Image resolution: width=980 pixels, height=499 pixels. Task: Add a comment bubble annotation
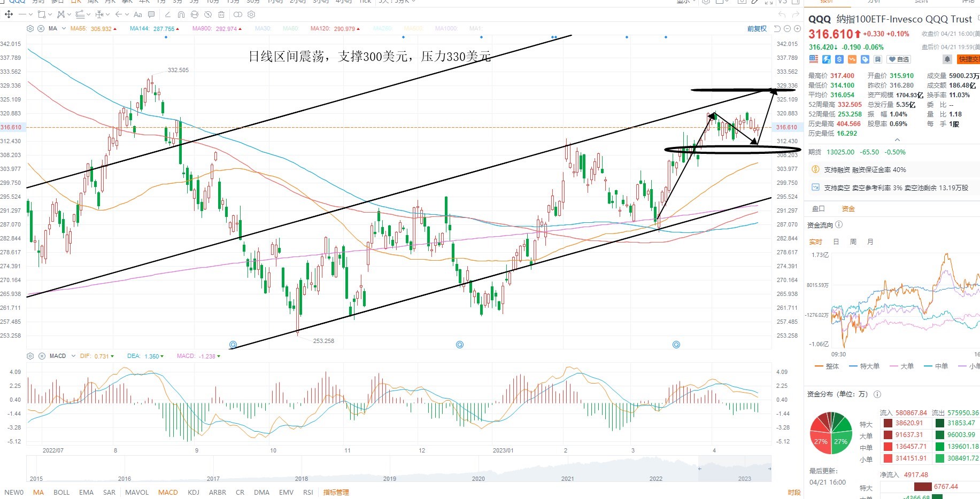(x=151, y=14)
